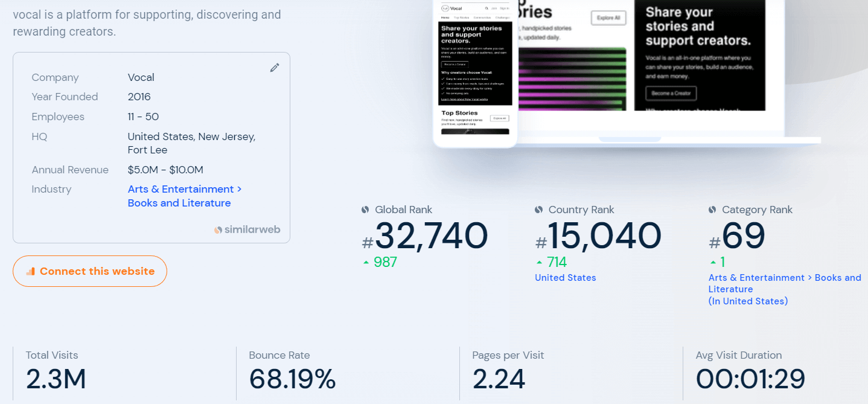
Task: Open Arts & Entertainment link in Industry row
Action: coord(180,189)
